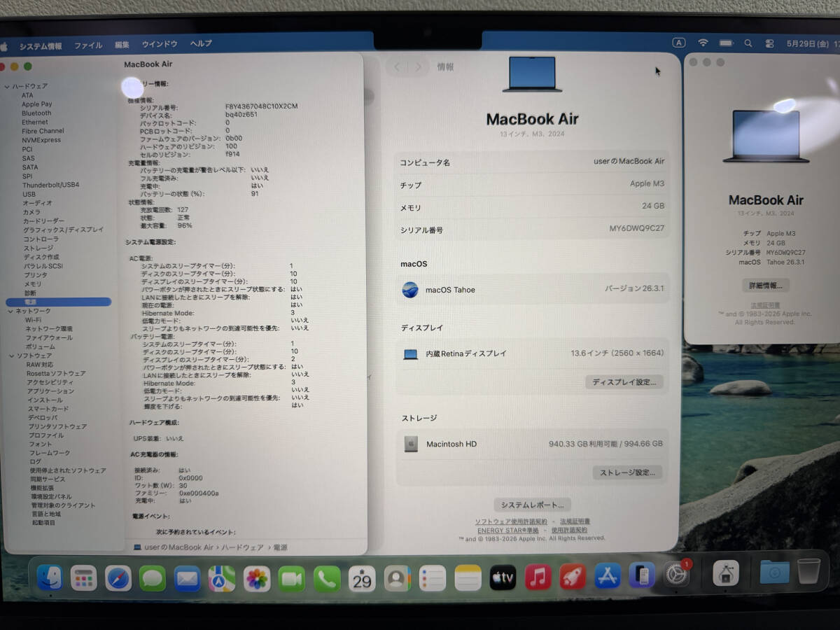The height and width of the screenshot is (630, 840).
Task: Open the red rocket app in Dock
Action: (x=573, y=576)
